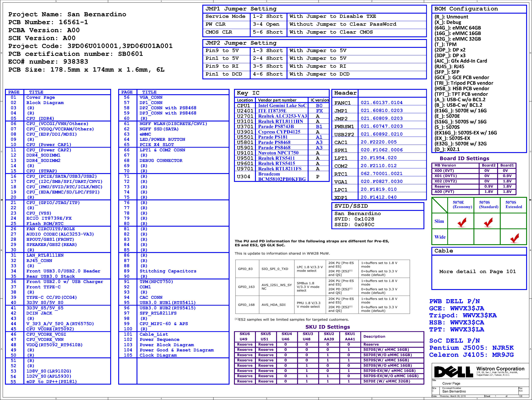Click the 'DDR4_SODIMM1' page title

pyautogui.click(x=43, y=155)
